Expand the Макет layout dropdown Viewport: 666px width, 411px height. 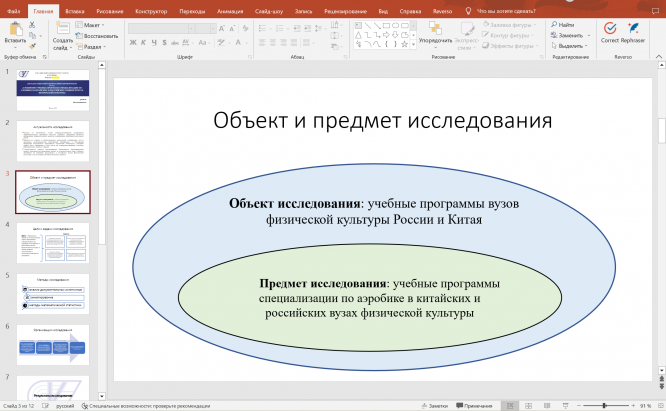pyautogui.click(x=92, y=24)
